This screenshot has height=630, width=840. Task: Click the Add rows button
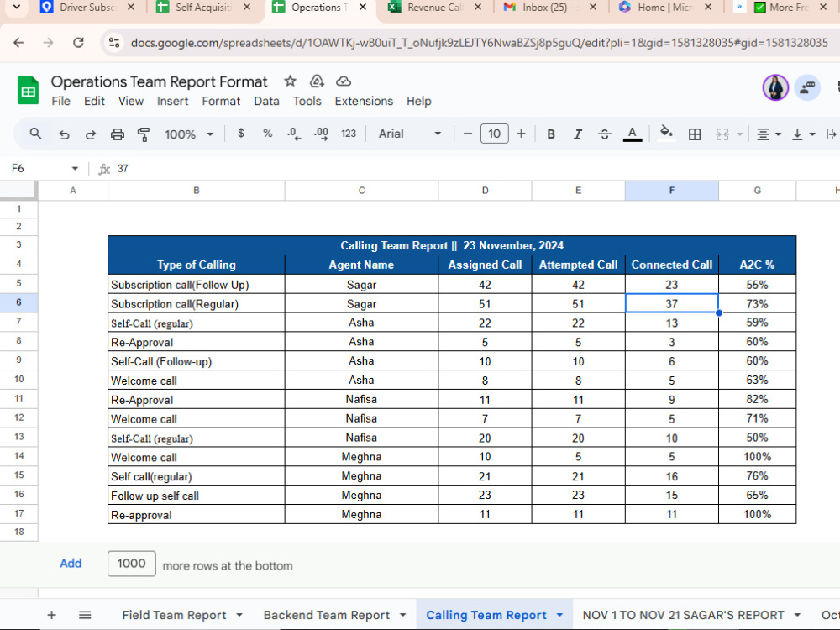point(71,564)
